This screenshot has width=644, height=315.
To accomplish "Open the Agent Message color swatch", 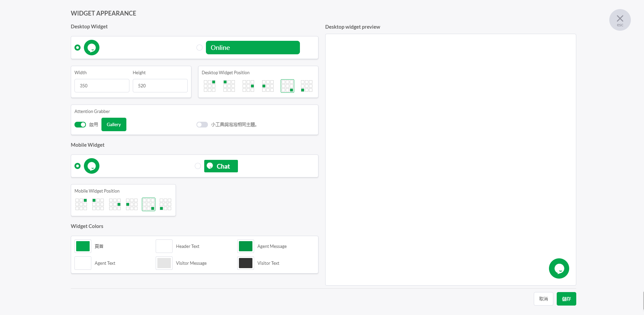I will pos(246,246).
